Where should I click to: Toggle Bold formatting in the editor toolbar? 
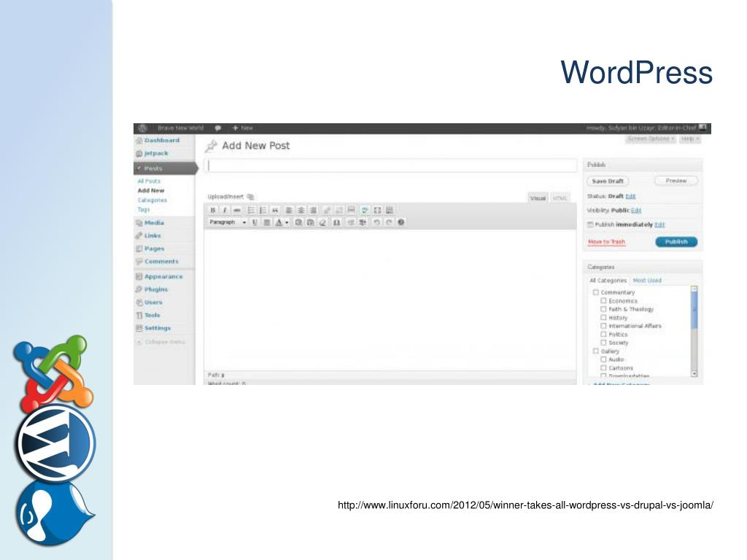coord(213,210)
